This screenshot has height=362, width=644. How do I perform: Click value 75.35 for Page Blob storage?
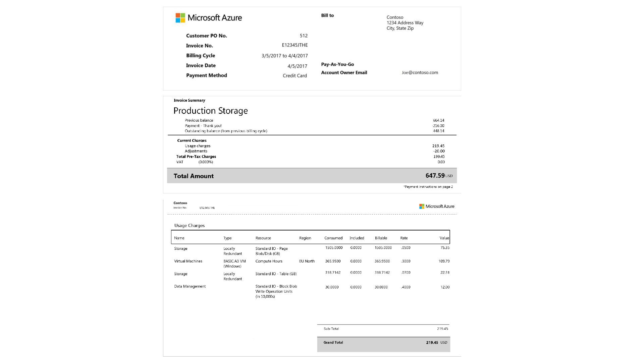pos(445,248)
